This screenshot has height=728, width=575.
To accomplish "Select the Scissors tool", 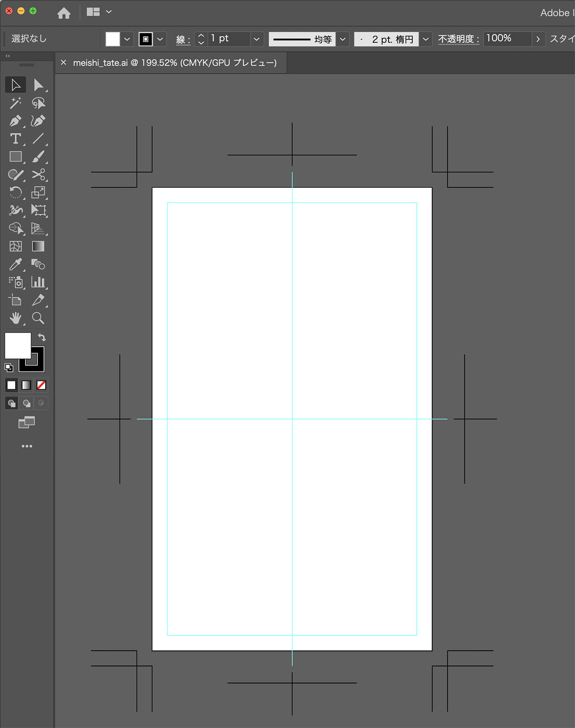I will click(38, 175).
